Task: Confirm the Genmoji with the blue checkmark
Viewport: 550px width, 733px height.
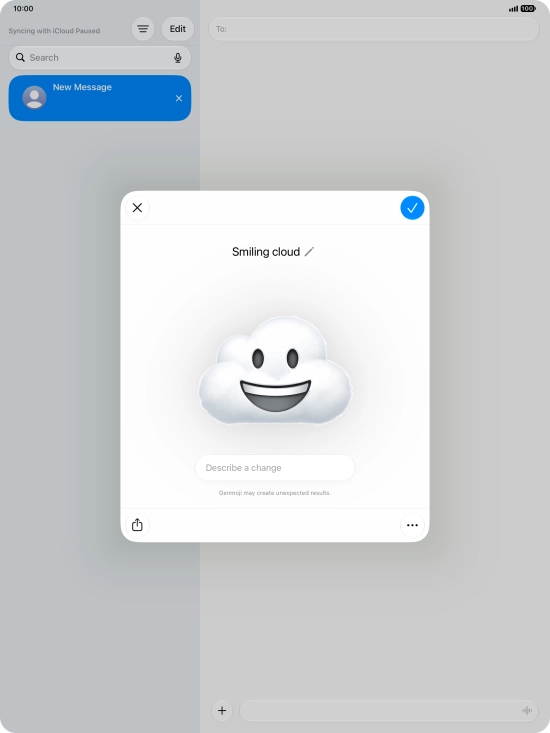Action: pos(412,208)
